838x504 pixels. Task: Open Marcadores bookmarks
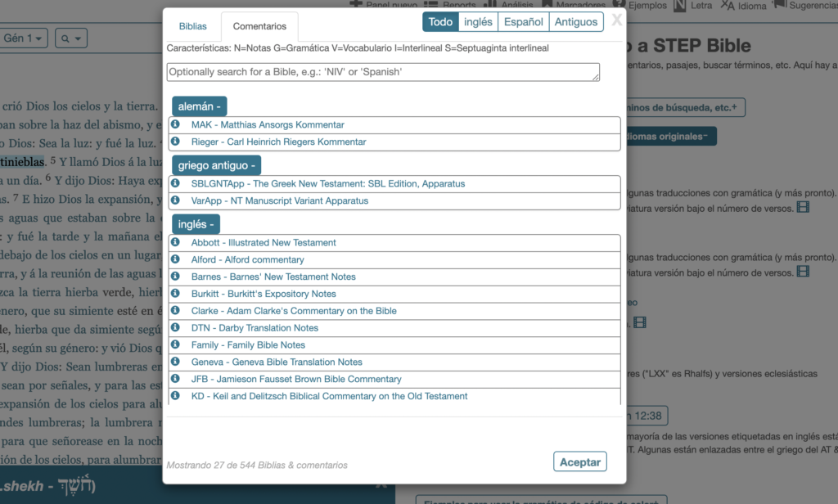(582, 3)
